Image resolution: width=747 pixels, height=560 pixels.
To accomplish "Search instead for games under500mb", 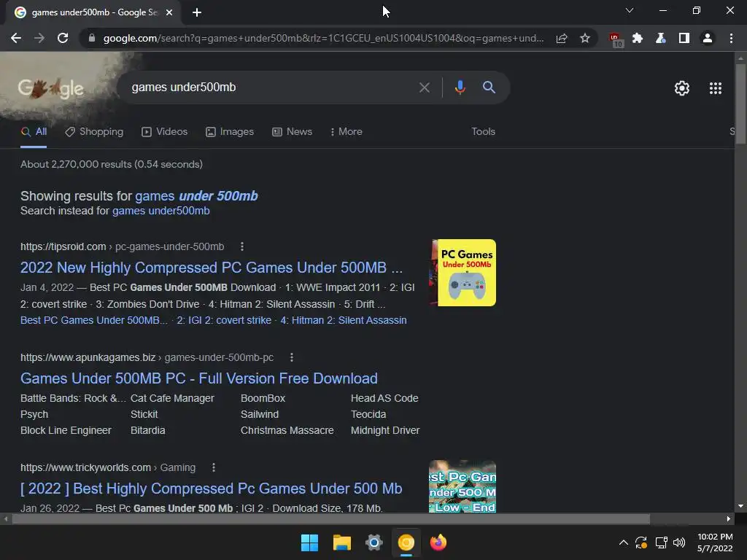I will (x=161, y=211).
